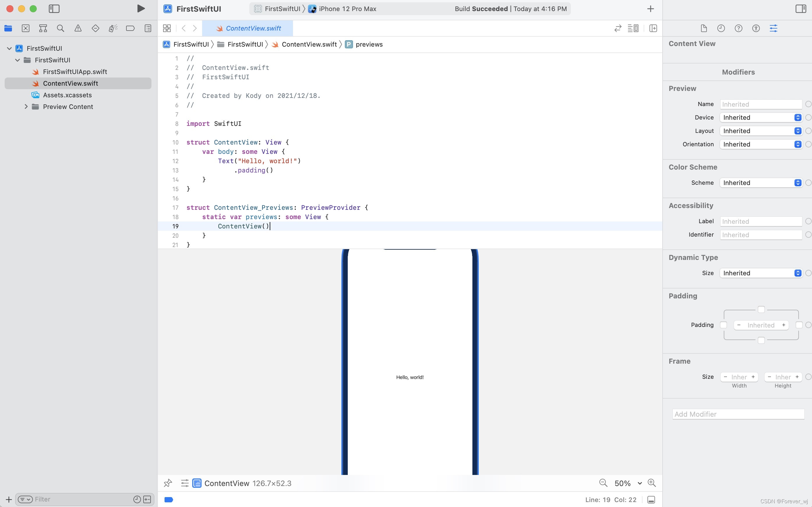Image resolution: width=812 pixels, height=507 pixels.
Task: Open the Layout dropdown
Action: [x=761, y=131]
